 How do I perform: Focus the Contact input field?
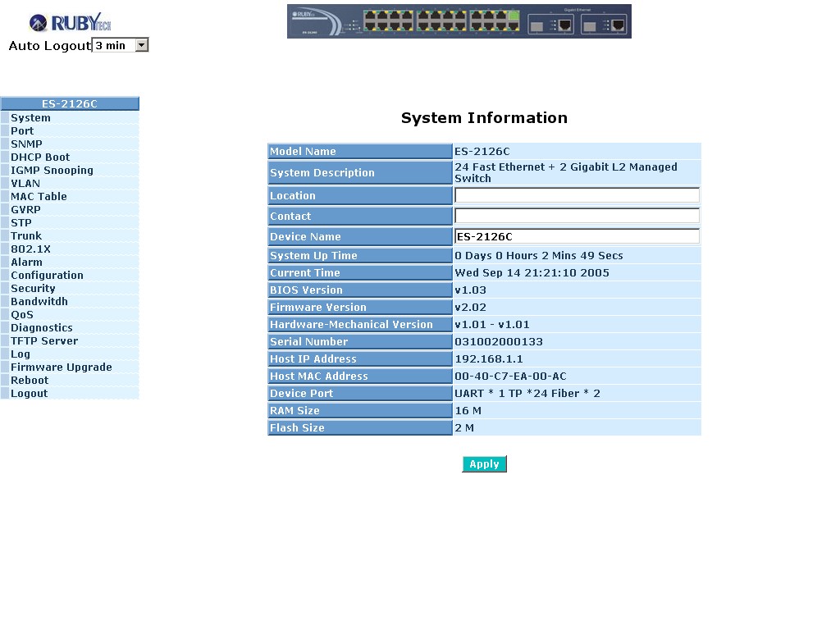(577, 216)
